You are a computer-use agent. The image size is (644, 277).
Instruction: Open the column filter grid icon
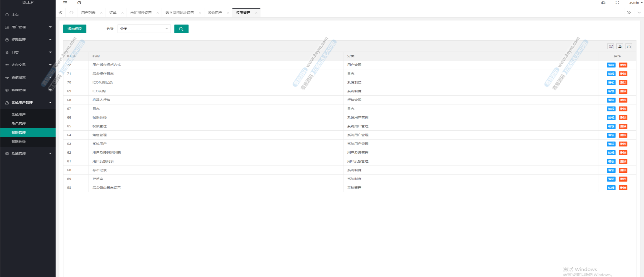click(x=611, y=46)
